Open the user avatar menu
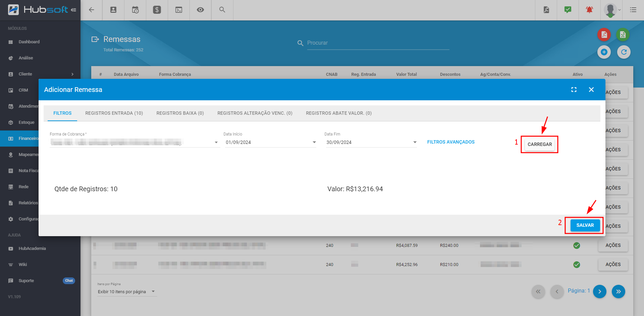This screenshot has width=644, height=316. (x=612, y=10)
